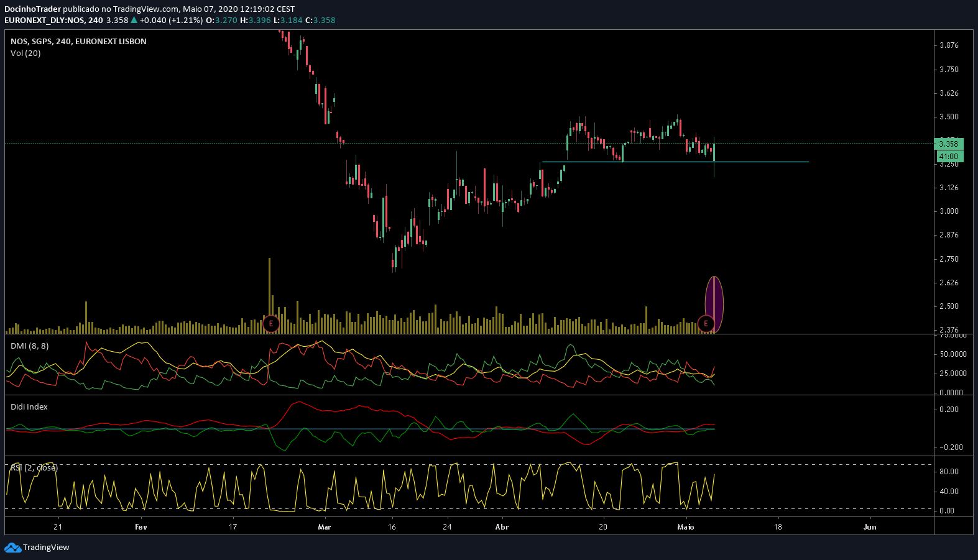Click the earnings E marker in late February
The height and width of the screenshot is (560, 978).
pyautogui.click(x=270, y=324)
